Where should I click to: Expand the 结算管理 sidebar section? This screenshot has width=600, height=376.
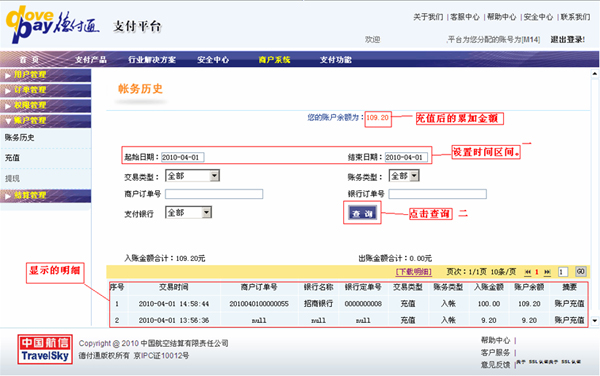click(46, 195)
